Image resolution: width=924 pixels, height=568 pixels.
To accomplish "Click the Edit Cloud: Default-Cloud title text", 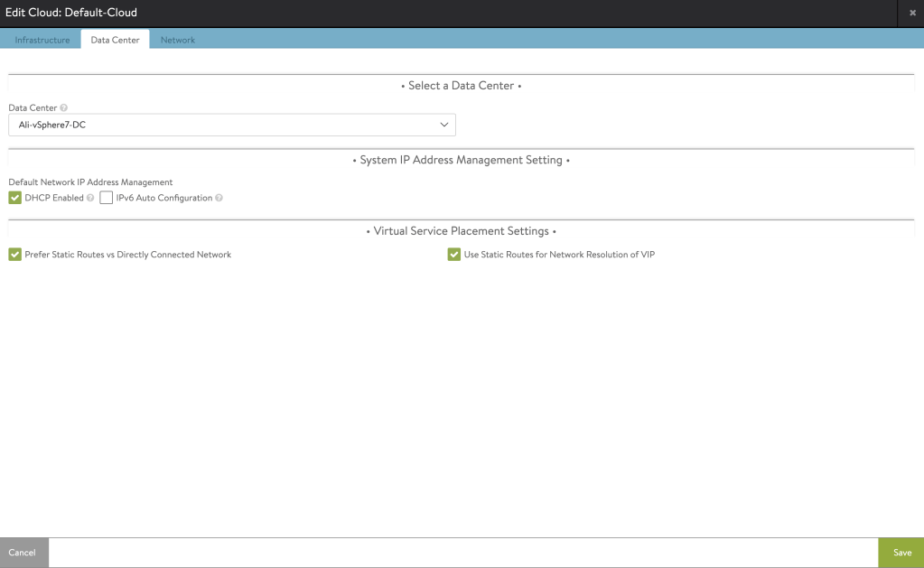I will (x=71, y=13).
